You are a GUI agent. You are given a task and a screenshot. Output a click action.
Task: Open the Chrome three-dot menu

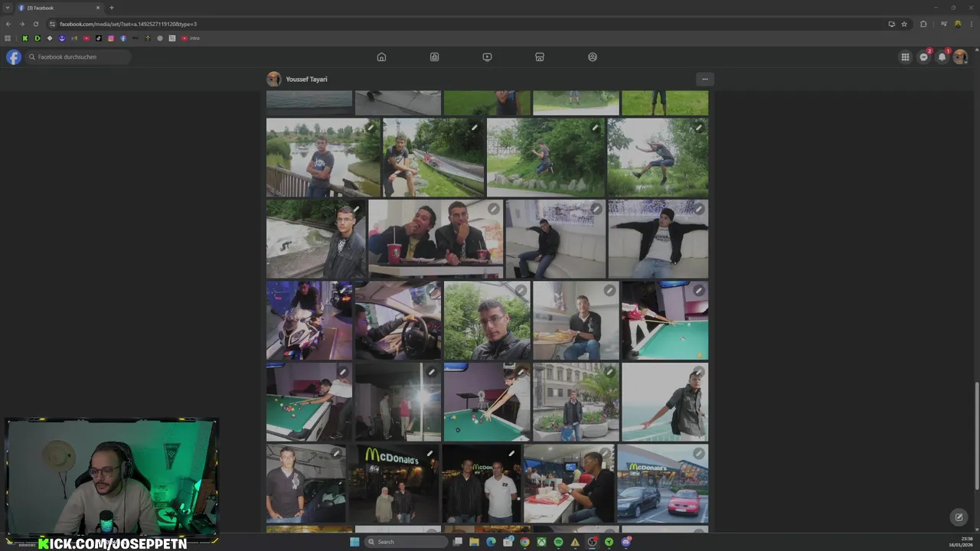(x=970, y=24)
